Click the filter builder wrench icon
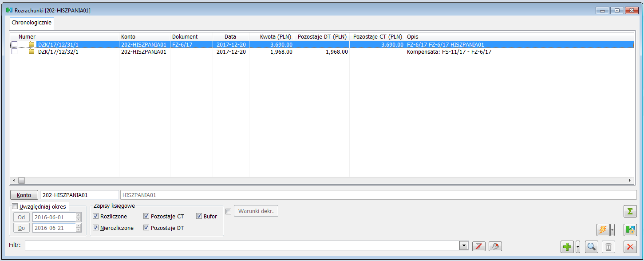Viewport: 644px width, 261px height. [x=495, y=246]
